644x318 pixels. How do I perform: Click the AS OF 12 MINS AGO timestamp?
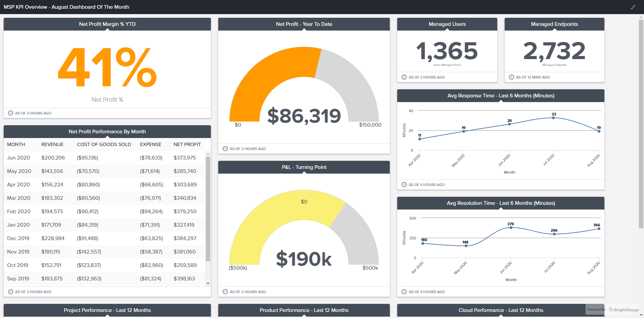(x=533, y=77)
